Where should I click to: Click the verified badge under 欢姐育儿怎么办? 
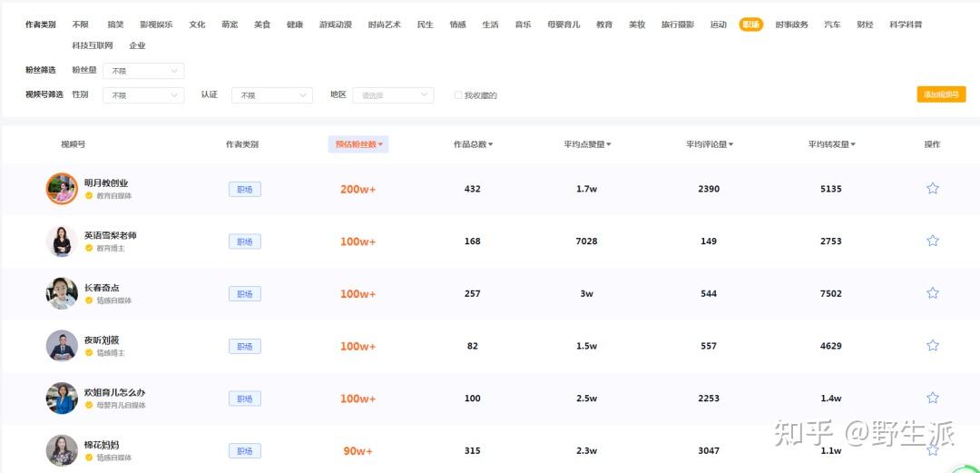pyautogui.click(x=89, y=406)
